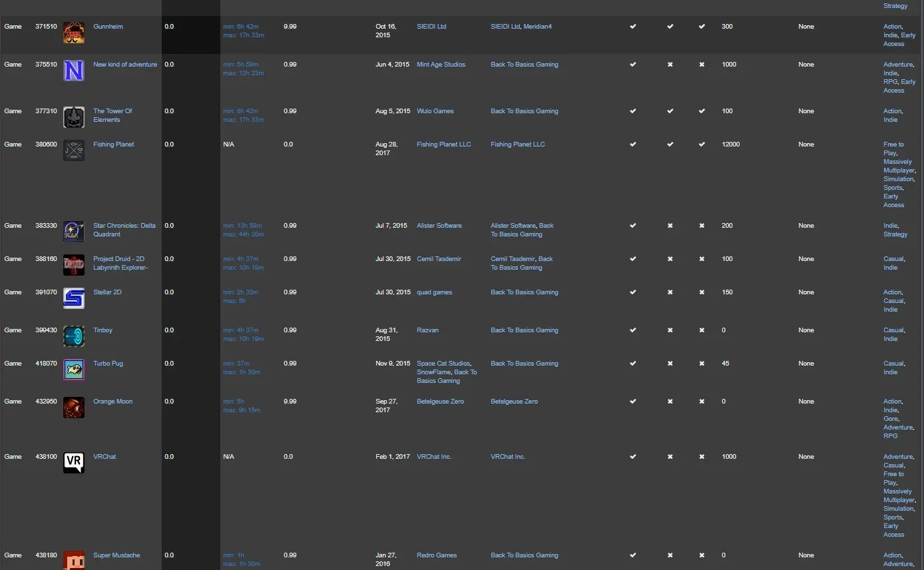Image resolution: width=924 pixels, height=570 pixels.
Task: Click app ID 418070 cell
Action: pyautogui.click(x=46, y=364)
